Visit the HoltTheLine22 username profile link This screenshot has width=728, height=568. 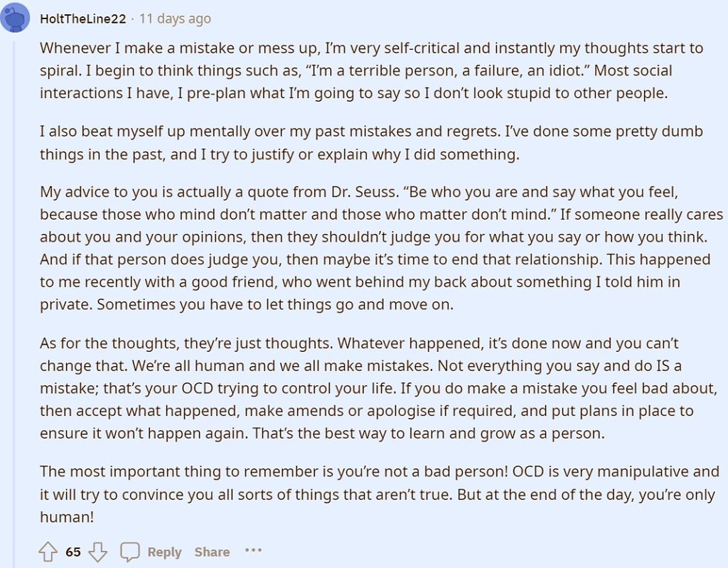tap(82, 18)
